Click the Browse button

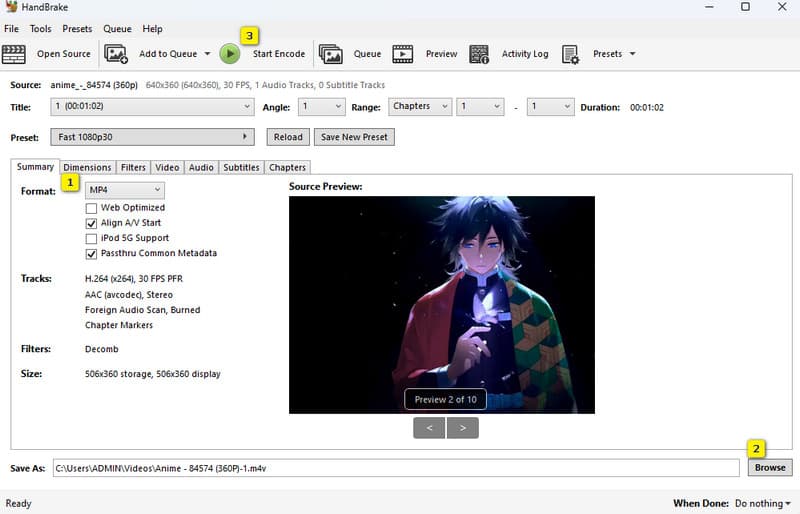769,467
